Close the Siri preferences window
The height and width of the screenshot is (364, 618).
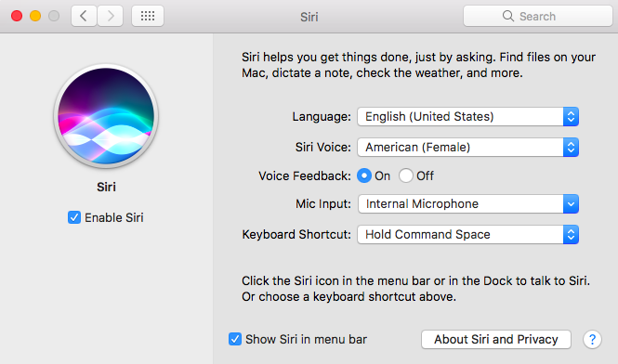point(17,16)
